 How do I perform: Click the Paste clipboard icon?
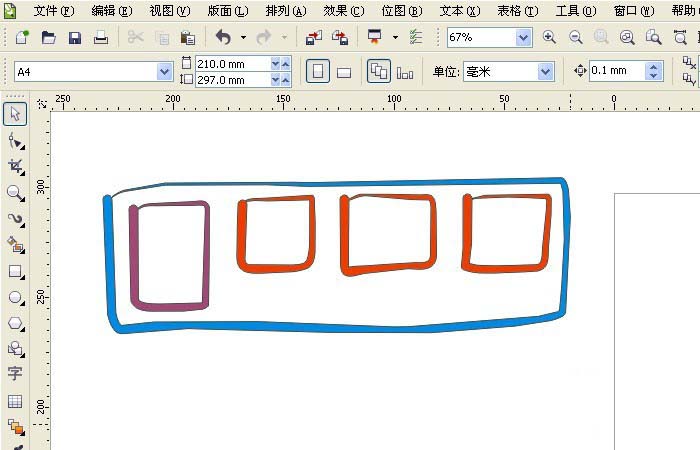click(188, 38)
